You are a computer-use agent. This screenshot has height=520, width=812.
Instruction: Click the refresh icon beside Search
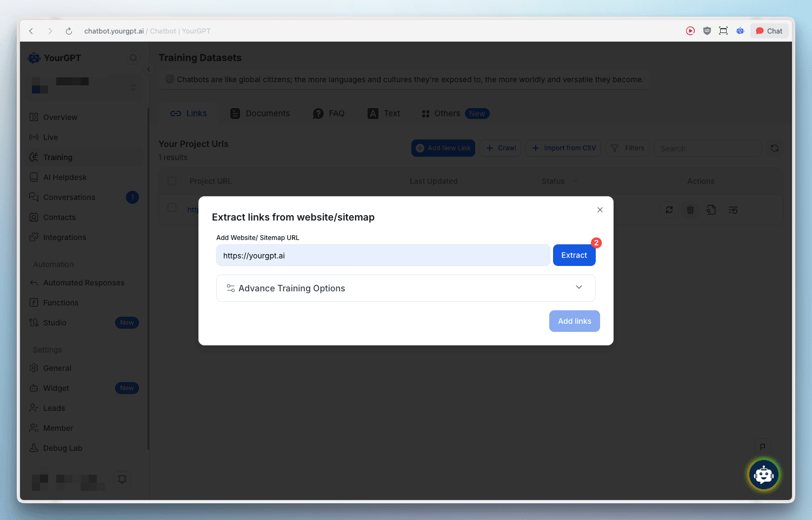point(774,148)
